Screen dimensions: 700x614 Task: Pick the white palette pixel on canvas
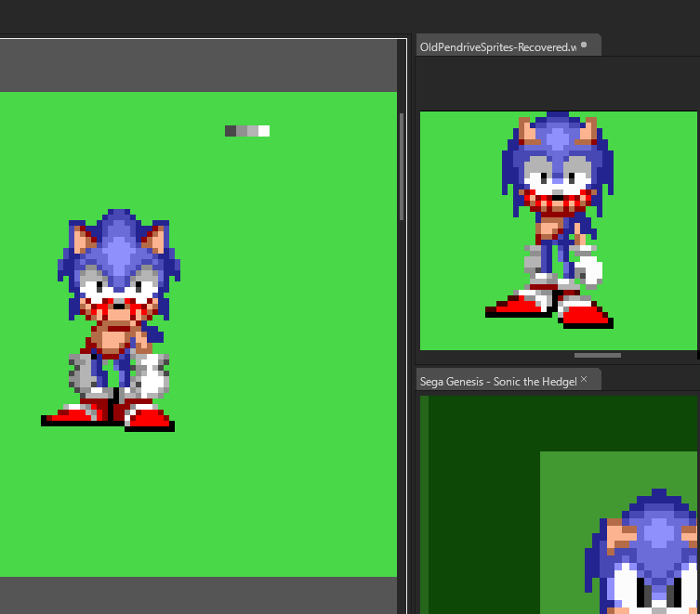click(264, 131)
